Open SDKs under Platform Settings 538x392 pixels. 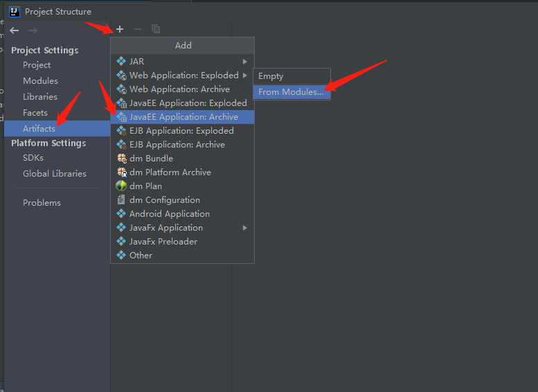pyautogui.click(x=57, y=157)
